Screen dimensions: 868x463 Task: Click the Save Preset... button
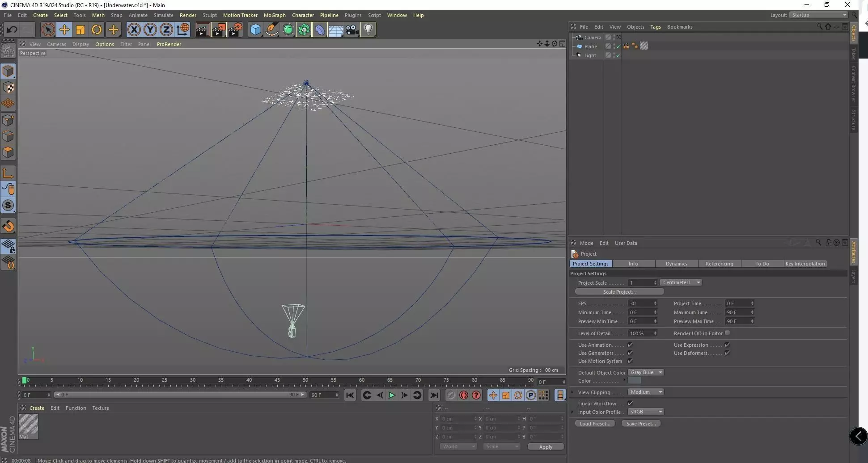tap(641, 424)
